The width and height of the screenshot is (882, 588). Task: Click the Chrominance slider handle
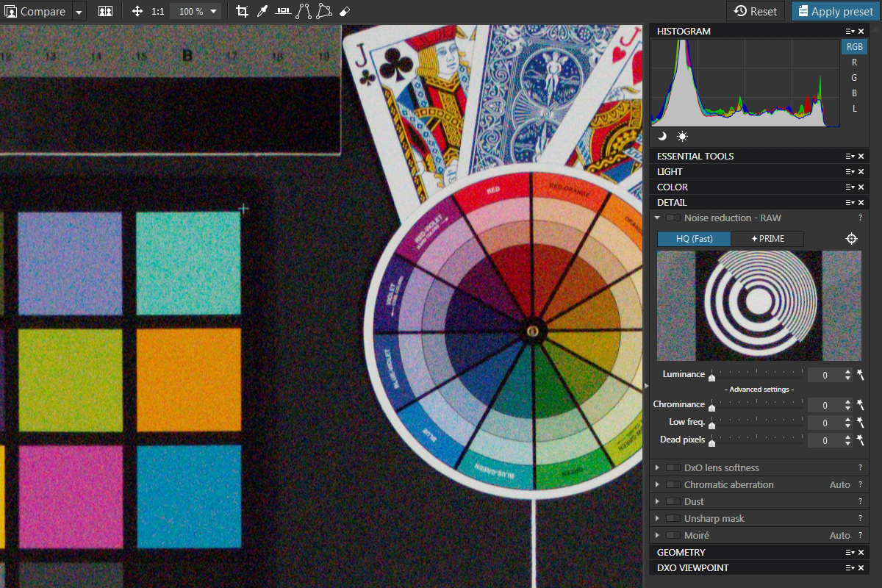711,406
